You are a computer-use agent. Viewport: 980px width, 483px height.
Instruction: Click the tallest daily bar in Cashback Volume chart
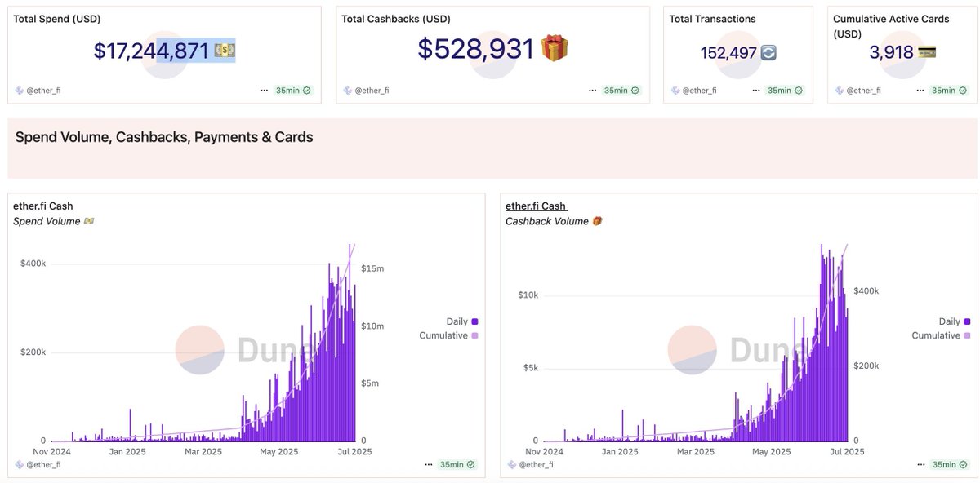coord(822,342)
